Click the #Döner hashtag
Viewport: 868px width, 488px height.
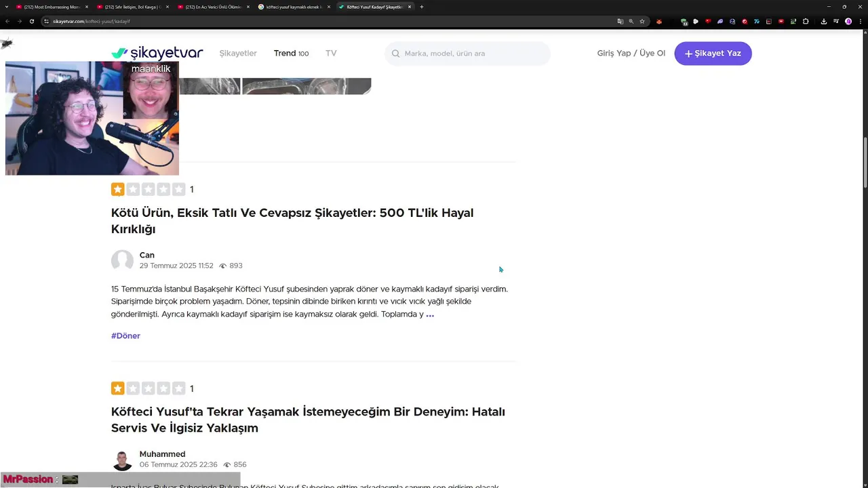125,336
